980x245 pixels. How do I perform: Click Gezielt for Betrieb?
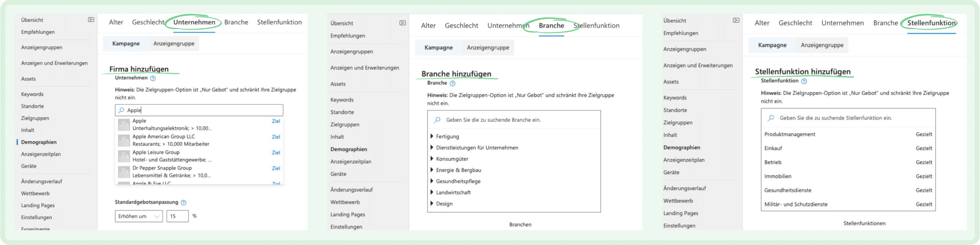924,162
